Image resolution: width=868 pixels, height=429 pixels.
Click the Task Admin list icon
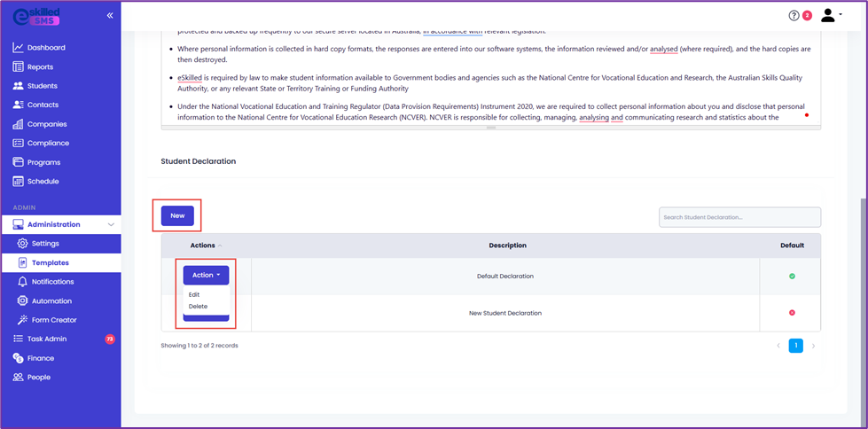click(x=18, y=339)
